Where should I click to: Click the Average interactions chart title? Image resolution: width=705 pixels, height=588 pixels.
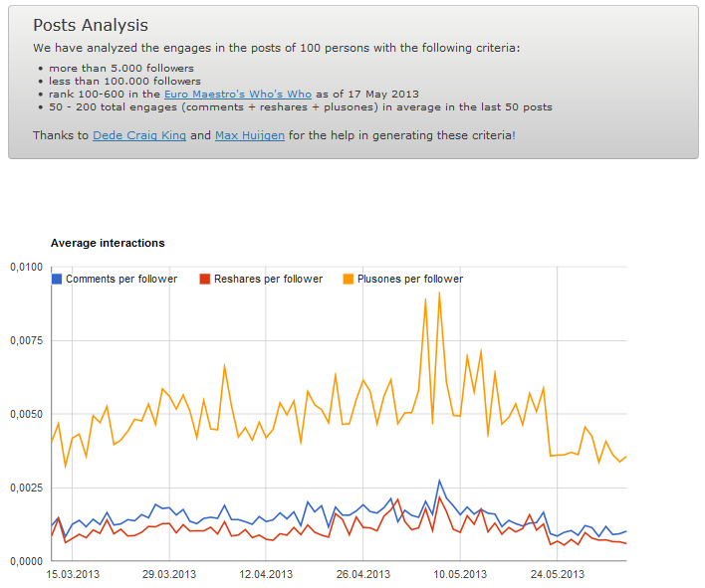click(x=108, y=243)
